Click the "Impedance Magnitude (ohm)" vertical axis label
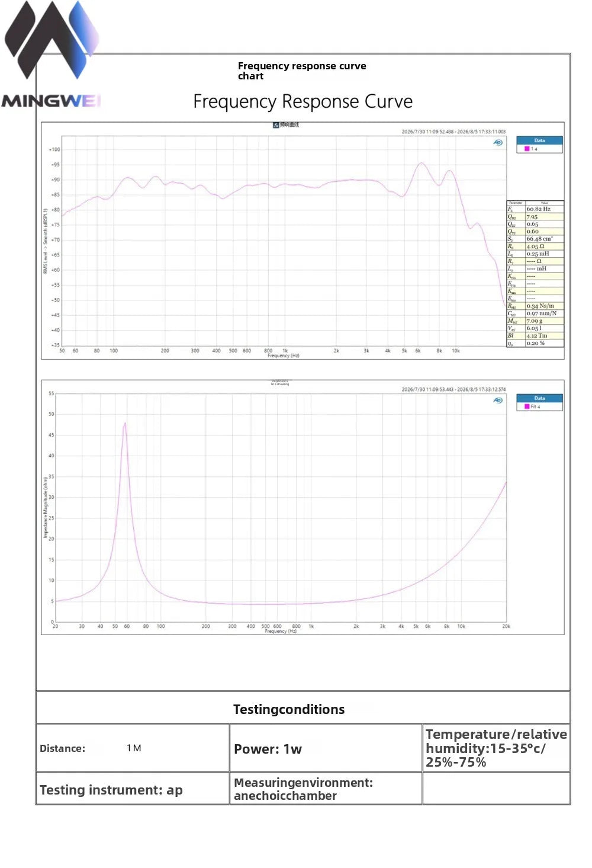Viewport: 592px width, 868px height. tap(45, 507)
